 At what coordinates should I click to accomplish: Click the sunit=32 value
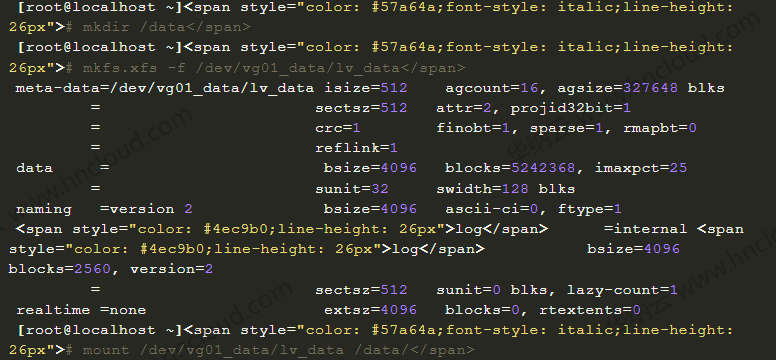(352, 189)
